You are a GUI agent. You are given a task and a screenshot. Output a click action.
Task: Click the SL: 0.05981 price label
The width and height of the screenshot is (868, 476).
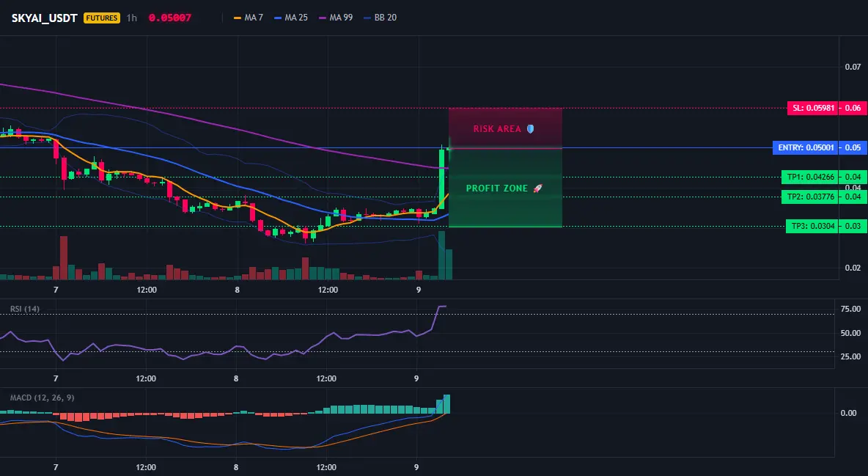tap(812, 108)
